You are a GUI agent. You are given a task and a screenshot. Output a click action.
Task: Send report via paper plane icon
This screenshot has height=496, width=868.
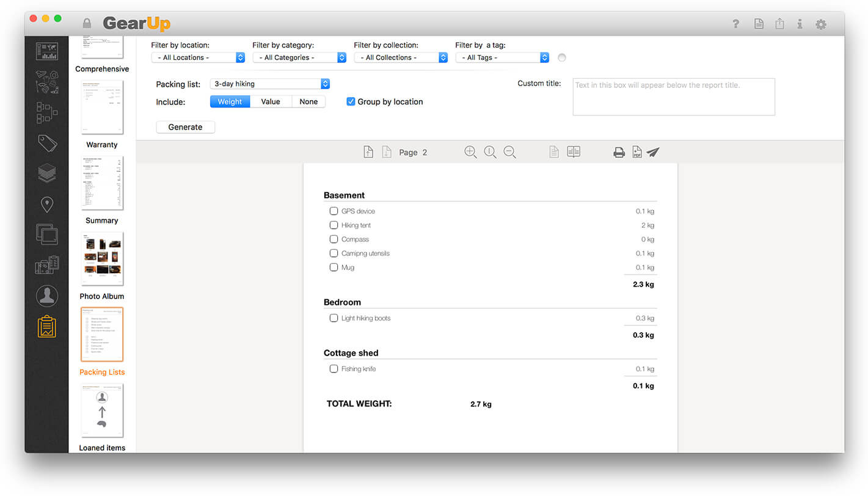coord(653,153)
